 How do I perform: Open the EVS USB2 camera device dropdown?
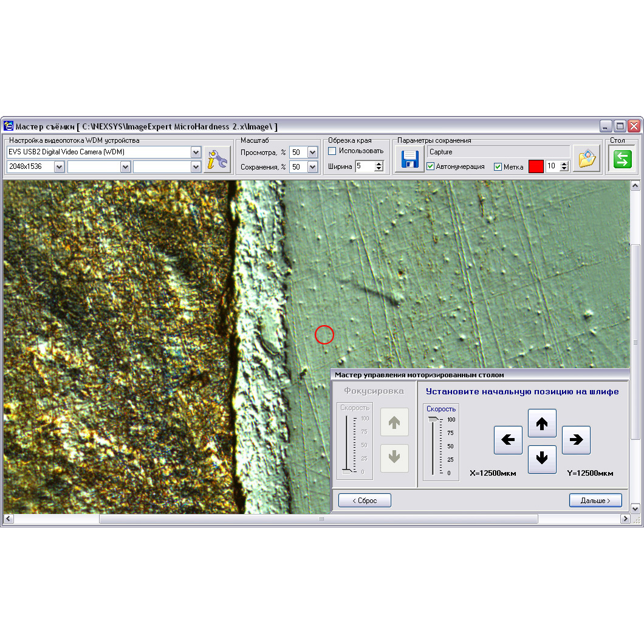[196, 152]
